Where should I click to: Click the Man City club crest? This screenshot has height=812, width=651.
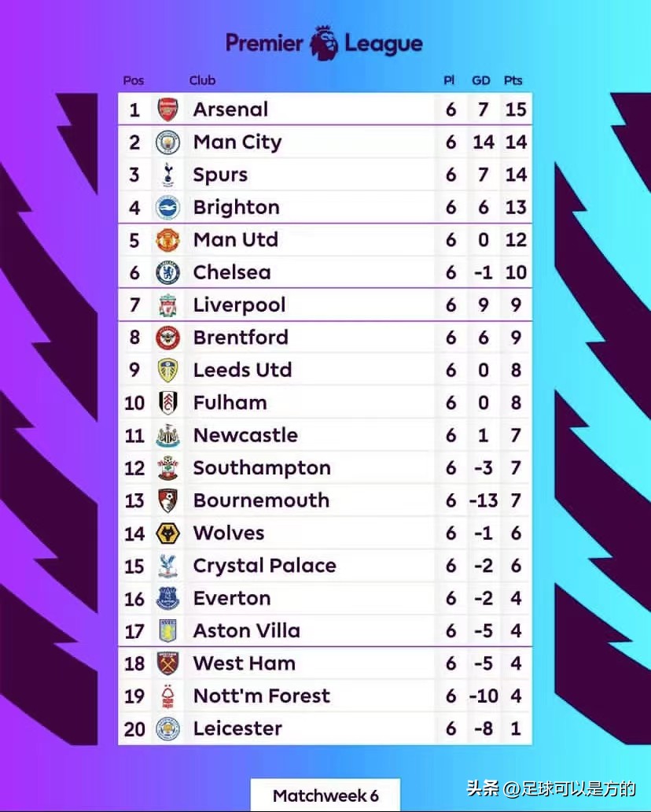click(x=167, y=142)
